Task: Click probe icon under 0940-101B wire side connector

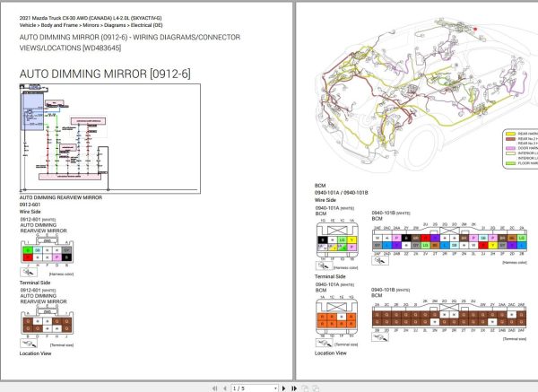Action: 380,260
